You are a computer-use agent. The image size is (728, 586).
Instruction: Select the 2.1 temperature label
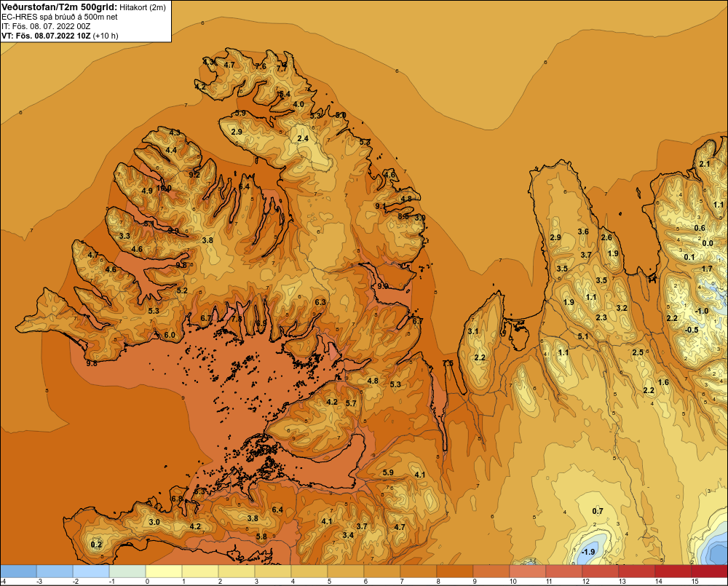704,164
